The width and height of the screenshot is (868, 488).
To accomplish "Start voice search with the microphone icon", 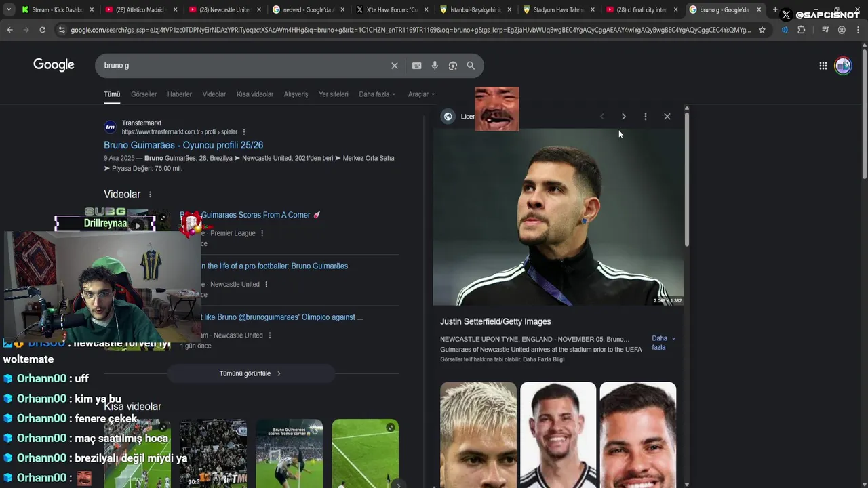I will (x=435, y=66).
